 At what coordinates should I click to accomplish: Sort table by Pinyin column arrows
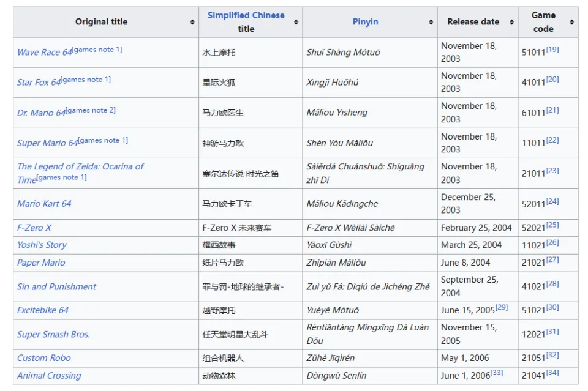click(x=431, y=22)
